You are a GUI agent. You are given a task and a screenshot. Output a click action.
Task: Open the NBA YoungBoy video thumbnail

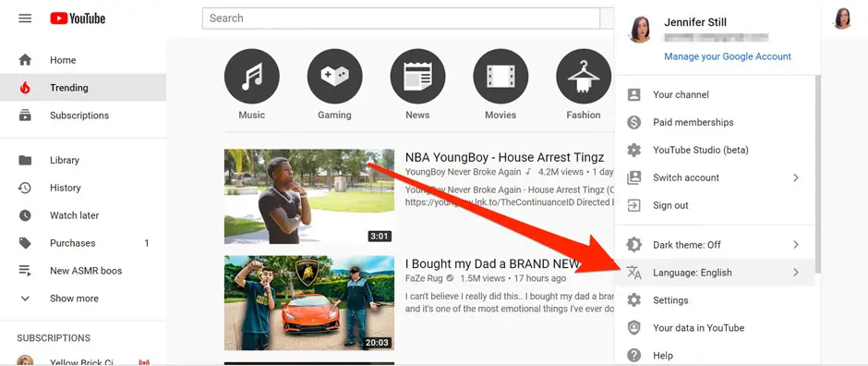309,197
